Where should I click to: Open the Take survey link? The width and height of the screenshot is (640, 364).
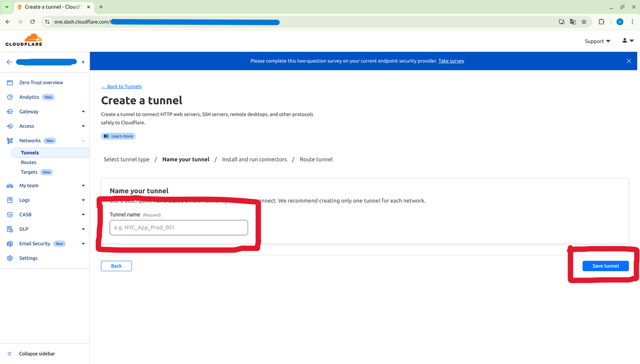coord(451,61)
